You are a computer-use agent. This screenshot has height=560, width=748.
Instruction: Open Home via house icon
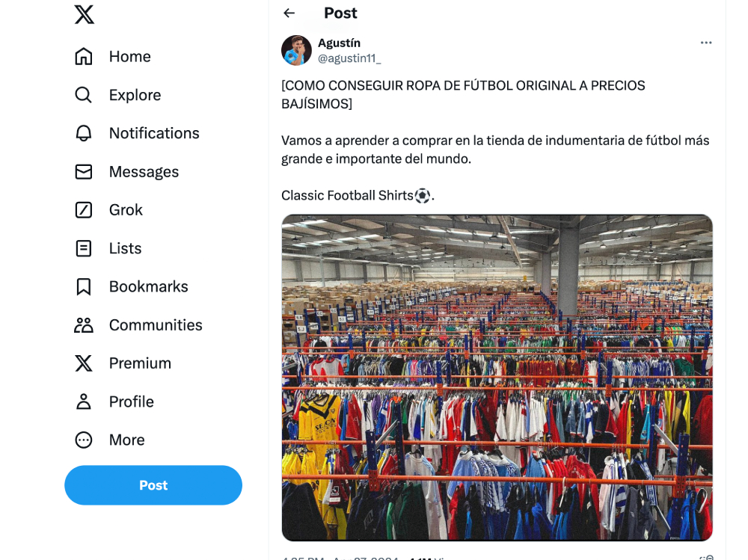coord(84,56)
